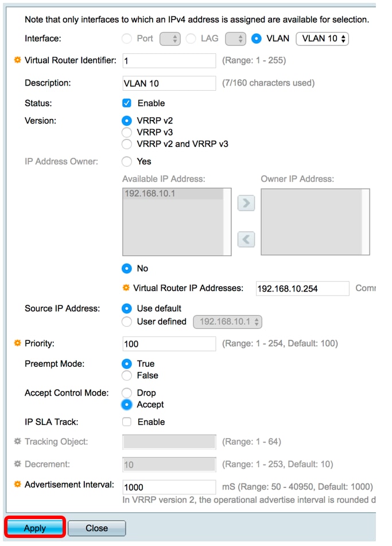Click the gear icon beside Virtual Router Identifier
The height and width of the screenshot is (546, 392).
click(x=17, y=60)
